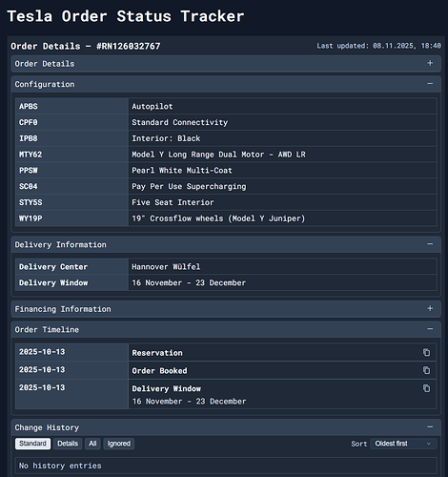
Task: Click the Standard Connectivity cell
Action: [282, 122]
